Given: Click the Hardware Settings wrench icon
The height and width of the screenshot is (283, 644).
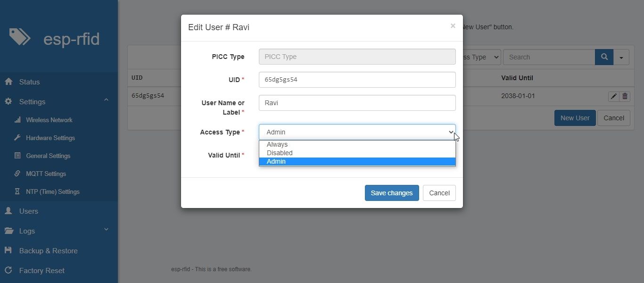Looking at the screenshot, I should click(17, 138).
